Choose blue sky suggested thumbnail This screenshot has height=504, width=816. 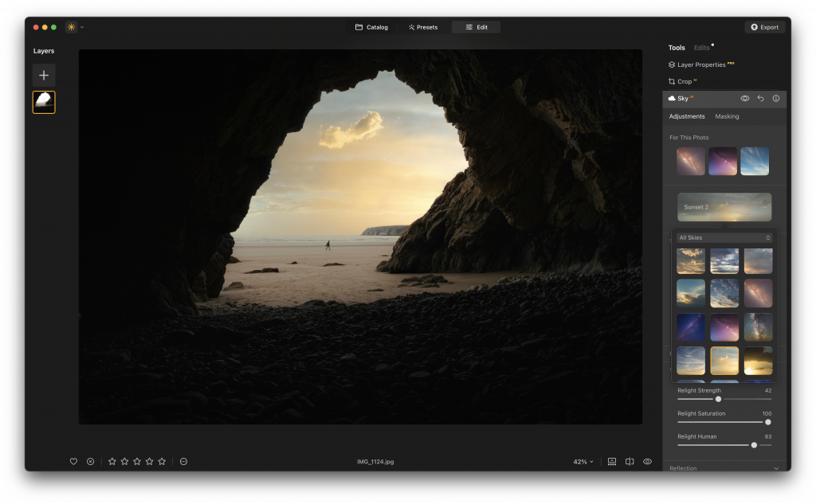(x=755, y=161)
